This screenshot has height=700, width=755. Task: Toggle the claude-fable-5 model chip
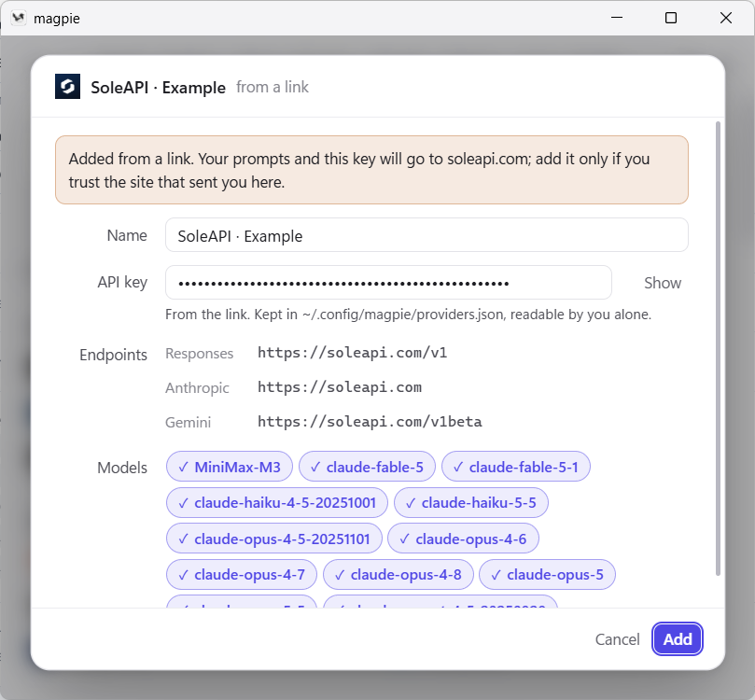click(x=367, y=467)
